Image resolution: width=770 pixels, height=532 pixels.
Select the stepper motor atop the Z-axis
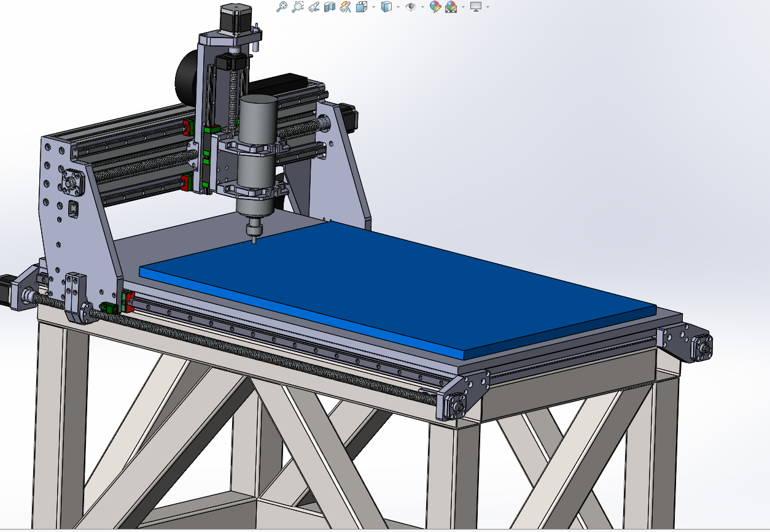pyautogui.click(x=232, y=20)
